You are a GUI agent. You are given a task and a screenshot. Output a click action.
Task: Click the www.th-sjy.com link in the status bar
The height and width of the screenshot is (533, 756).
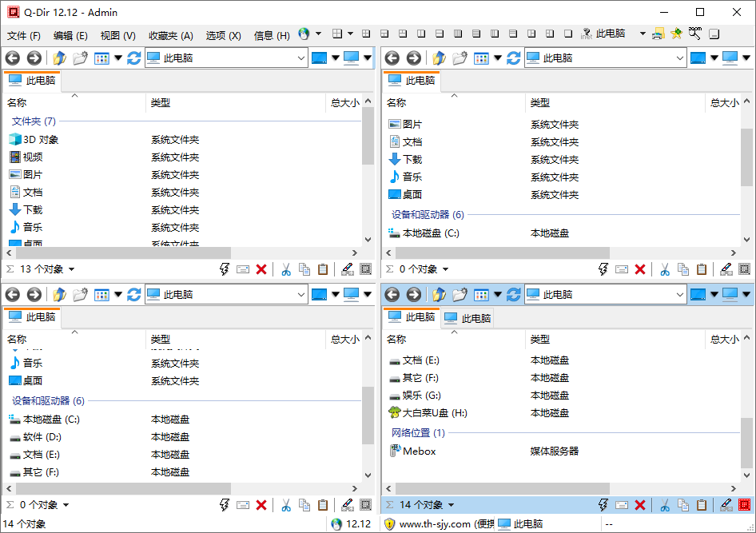pos(436,524)
